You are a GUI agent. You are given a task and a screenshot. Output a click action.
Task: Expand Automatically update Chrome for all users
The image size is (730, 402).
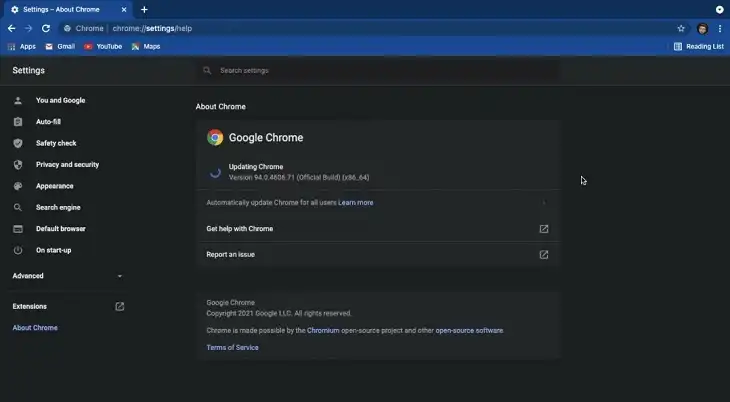point(544,203)
